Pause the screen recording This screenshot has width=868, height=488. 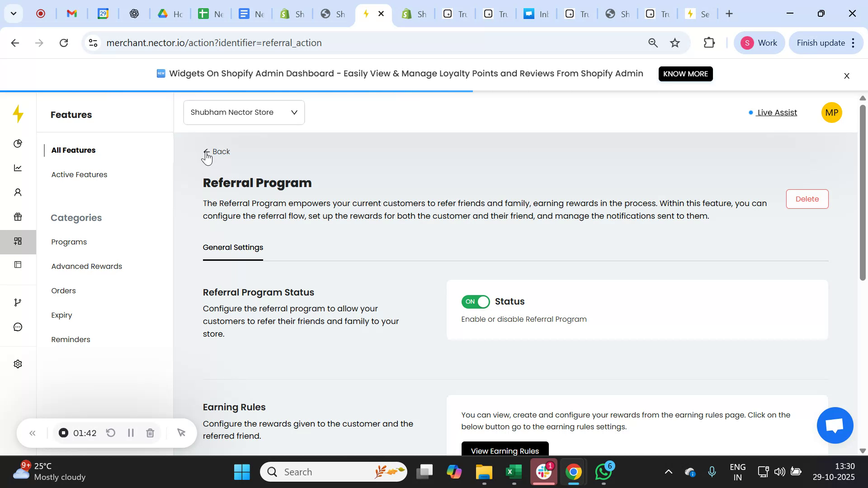(130, 432)
